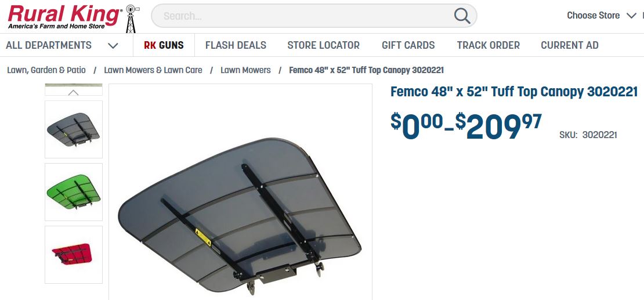Click inside the search input field
Viewport: 644px width, 300px height.
pos(304,16)
